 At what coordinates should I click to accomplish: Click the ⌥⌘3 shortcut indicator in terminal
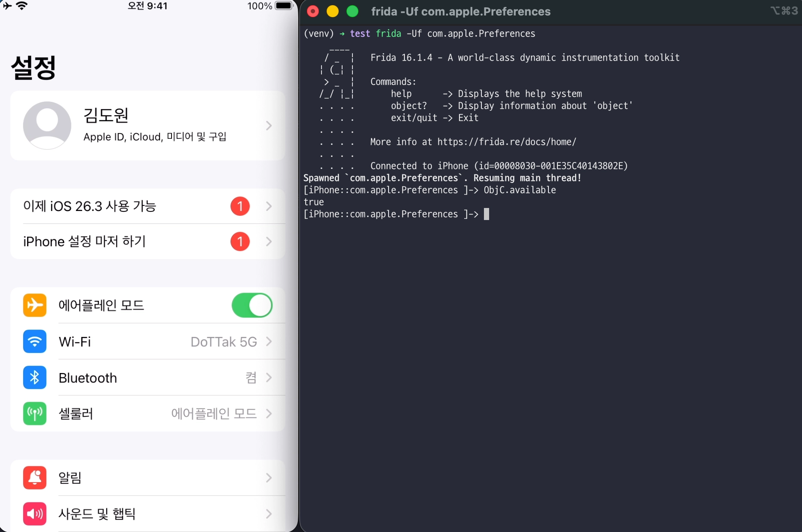[784, 11]
